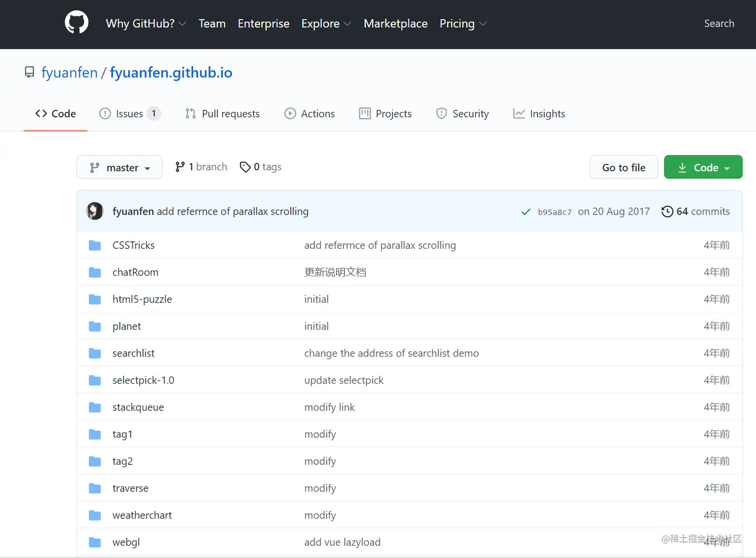The width and height of the screenshot is (756, 558).
Task: Open the CSSTricks folder
Action: coord(133,245)
